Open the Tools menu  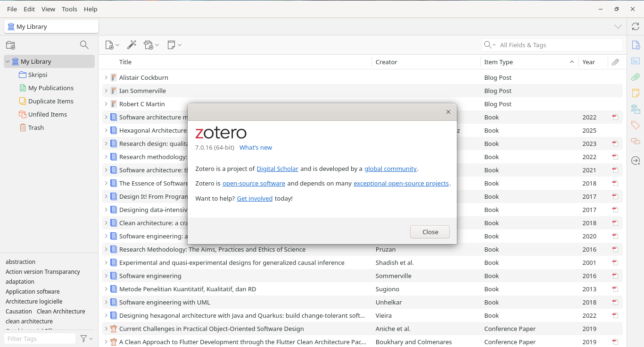pos(69,9)
